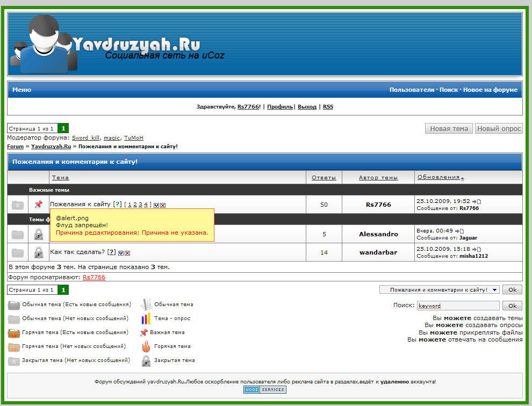Viewport: 532px width, 406px height.
Task: Click the edit icon after Пожелания к сайту pages
Action: pos(156,205)
